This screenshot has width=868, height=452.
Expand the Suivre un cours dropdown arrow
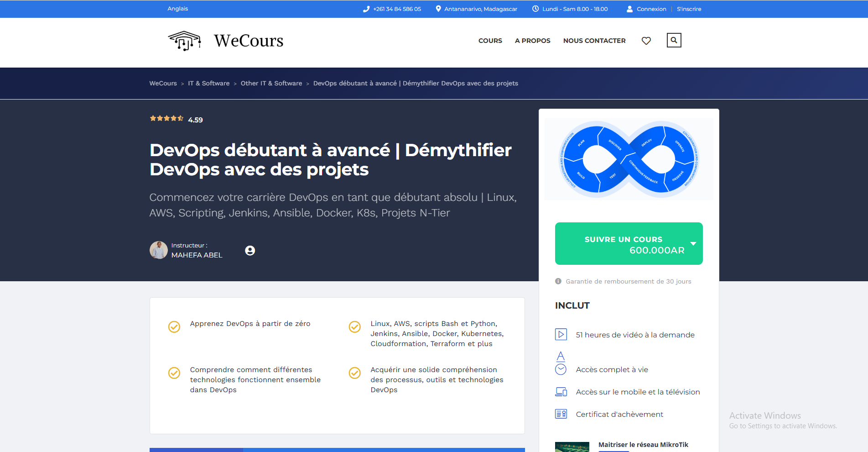(693, 244)
